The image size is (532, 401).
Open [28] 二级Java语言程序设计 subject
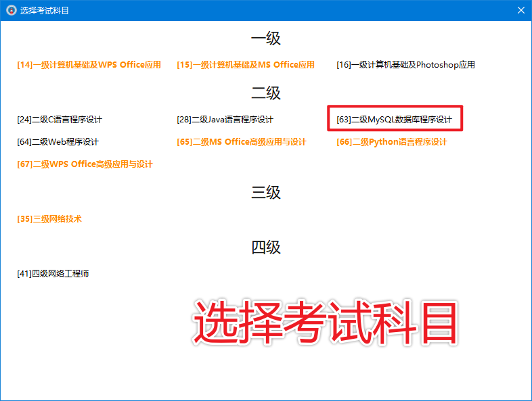click(x=225, y=120)
